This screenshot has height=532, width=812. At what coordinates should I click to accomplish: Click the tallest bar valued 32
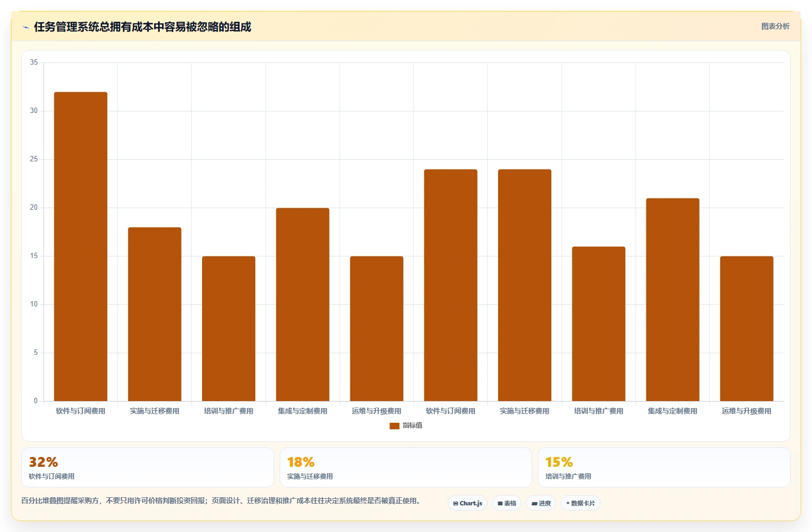[80, 247]
